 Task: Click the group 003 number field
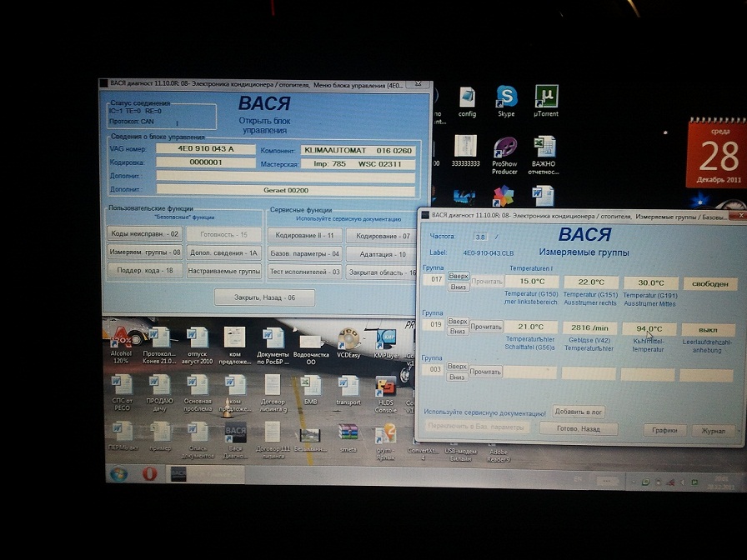(x=433, y=371)
